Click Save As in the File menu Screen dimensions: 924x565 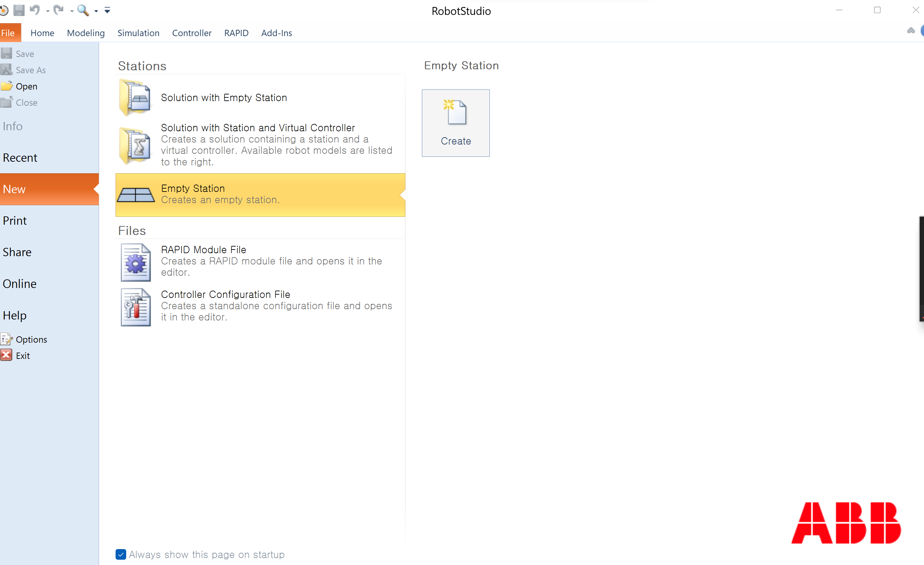tap(31, 70)
